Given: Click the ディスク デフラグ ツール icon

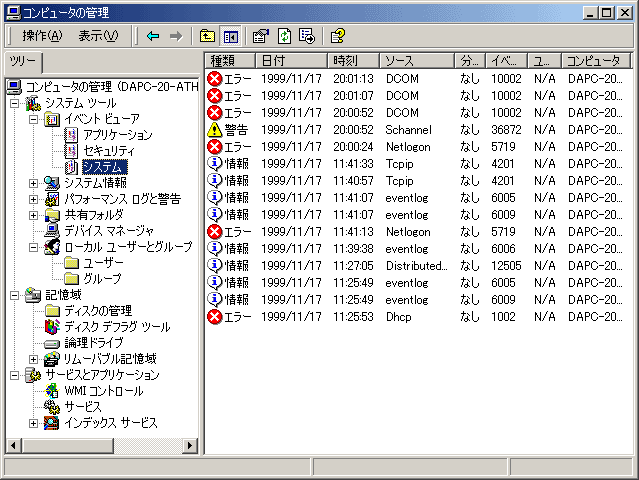Looking at the screenshot, I should [x=52, y=327].
